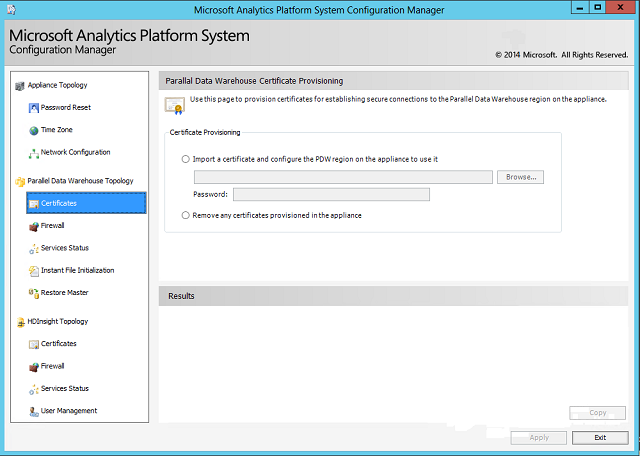Click the Parallel Data Warehouse Topology icon
Image resolution: width=640 pixels, height=456 pixels.
pyautogui.click(x=20, y=181)
